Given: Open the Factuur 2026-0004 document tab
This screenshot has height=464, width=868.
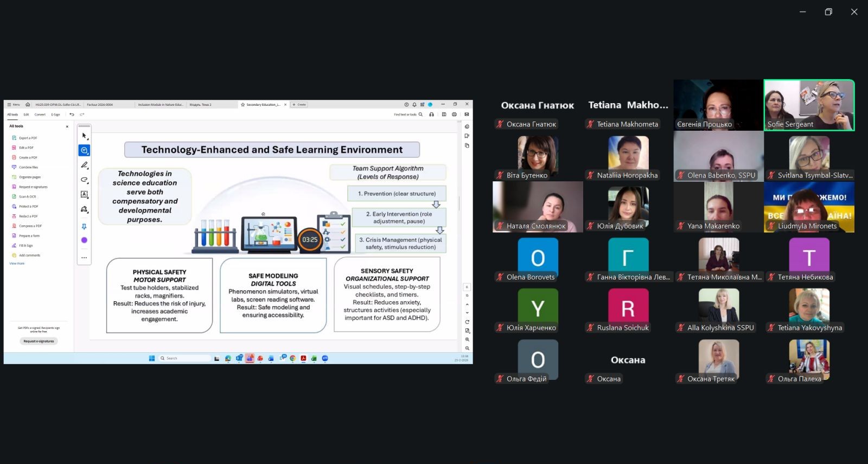Looking at the screenshot, I should [x=100, y=105].
